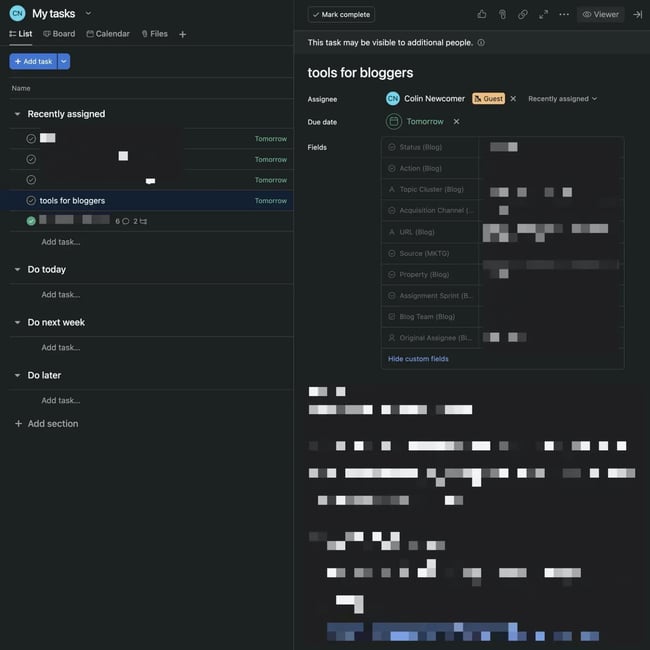
Task: Open the Recently assigned section dropdown in details
Action: coord(563,99)
